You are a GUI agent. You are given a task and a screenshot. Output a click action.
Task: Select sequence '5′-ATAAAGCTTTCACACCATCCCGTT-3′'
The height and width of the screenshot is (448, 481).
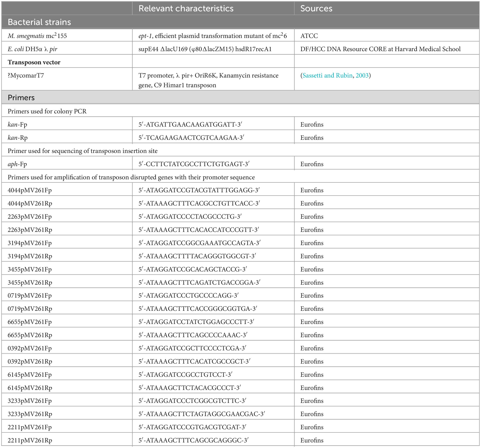199,230
